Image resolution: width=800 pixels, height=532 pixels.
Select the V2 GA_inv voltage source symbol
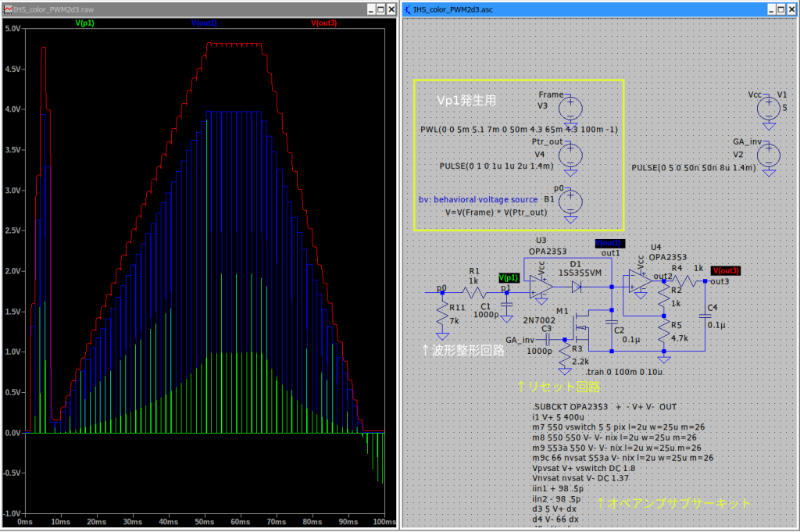tap(769, 155)
